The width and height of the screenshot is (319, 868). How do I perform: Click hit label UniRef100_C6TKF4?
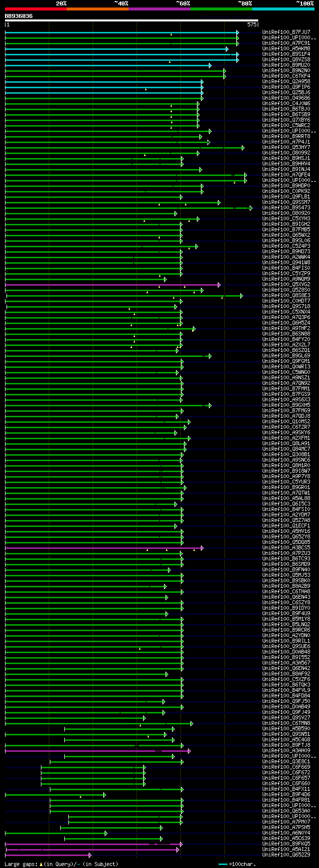click(286, 76)
